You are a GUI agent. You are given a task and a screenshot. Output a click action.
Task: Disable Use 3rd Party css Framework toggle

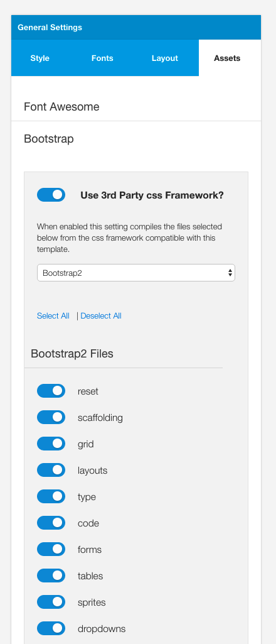pyautogui.click(x=51, y=195)
